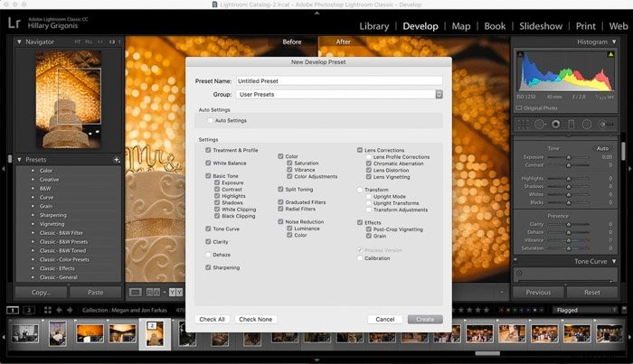The height and width of the screenshot is (364, 633).
Task: Click the side-by-side reference view icon
Action: 153,293
